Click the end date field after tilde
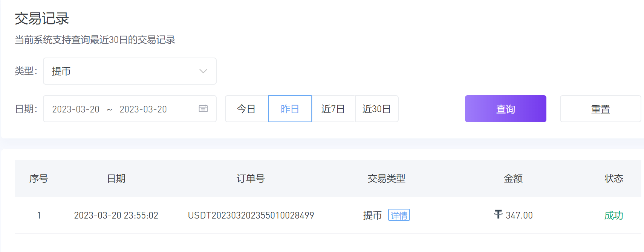 coord(143,109)
